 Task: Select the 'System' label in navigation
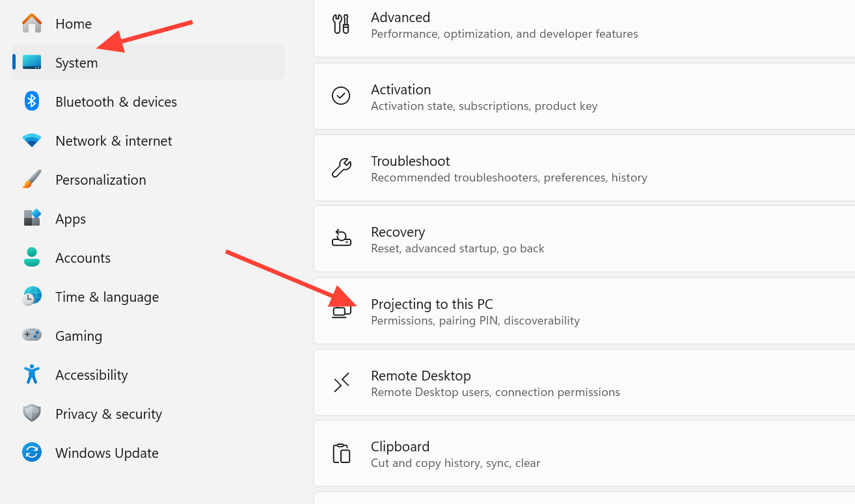click(77, 63)
